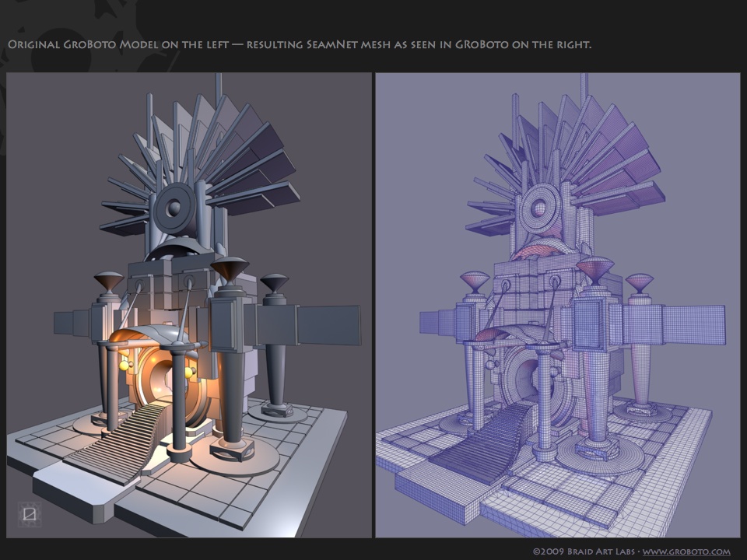Click the original GroBoto model render

[188, 305]
